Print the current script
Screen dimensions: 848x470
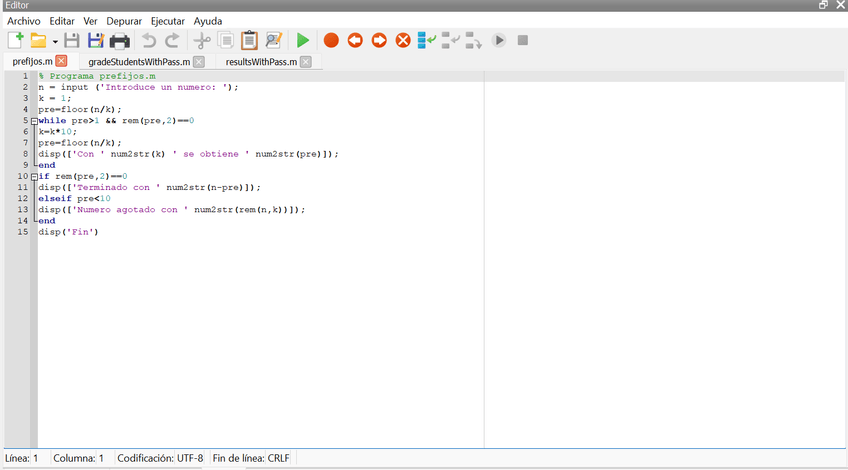[120, 41]
